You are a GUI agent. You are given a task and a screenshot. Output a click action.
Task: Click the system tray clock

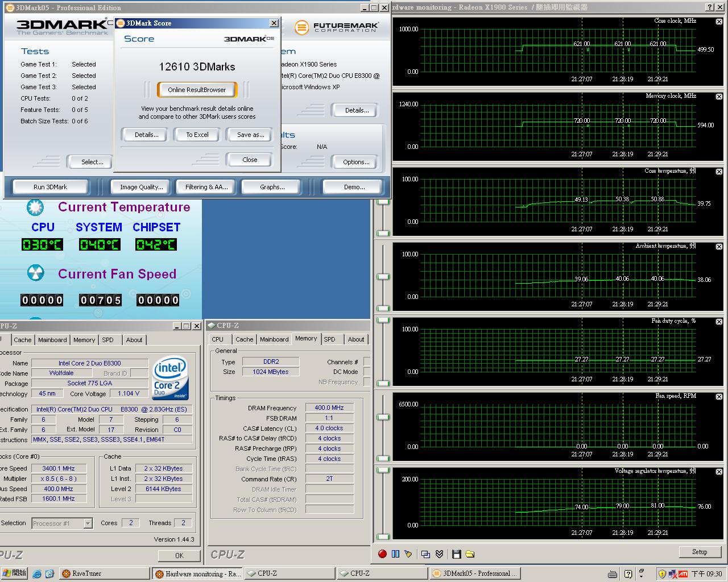tap(707, 574)
